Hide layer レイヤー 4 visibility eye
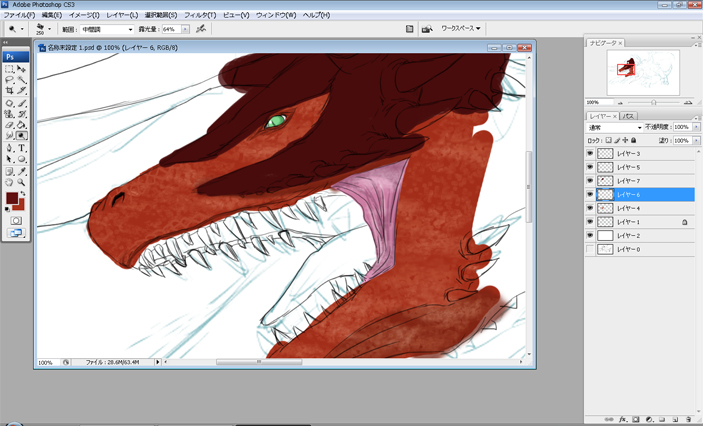 coord(590,208)
